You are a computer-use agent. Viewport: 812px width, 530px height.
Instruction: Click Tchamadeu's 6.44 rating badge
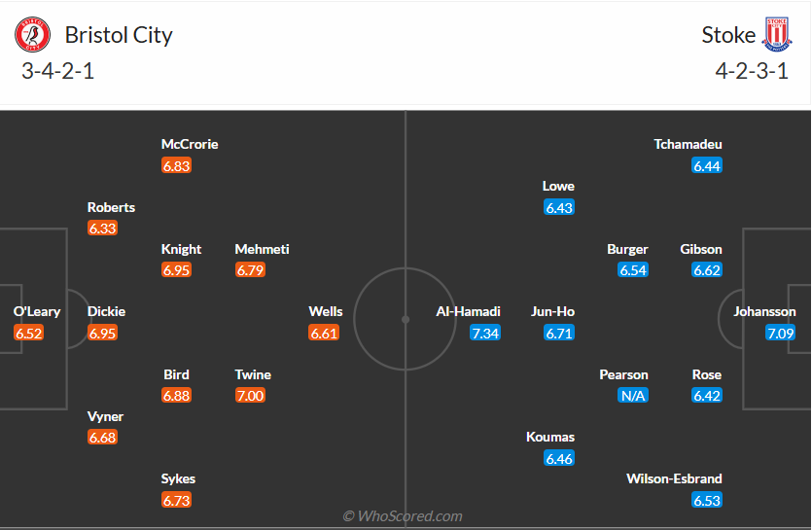(707, 165)
